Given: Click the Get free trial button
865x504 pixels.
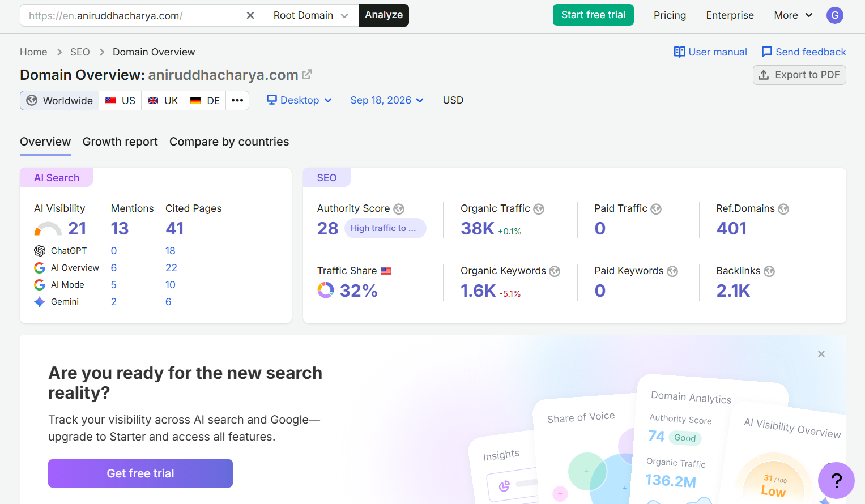Looking at the screenshot, I should tap(140, 473).
